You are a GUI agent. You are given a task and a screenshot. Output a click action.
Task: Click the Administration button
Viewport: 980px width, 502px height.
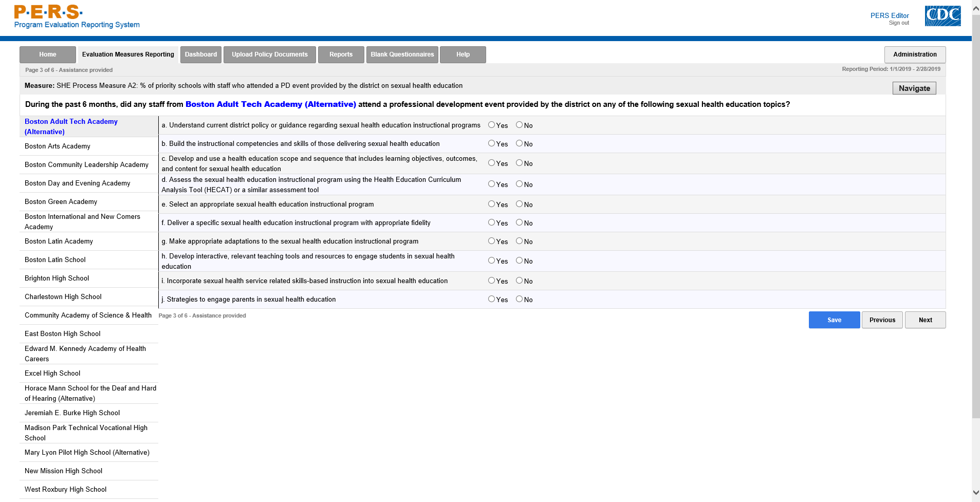[915, 54]
